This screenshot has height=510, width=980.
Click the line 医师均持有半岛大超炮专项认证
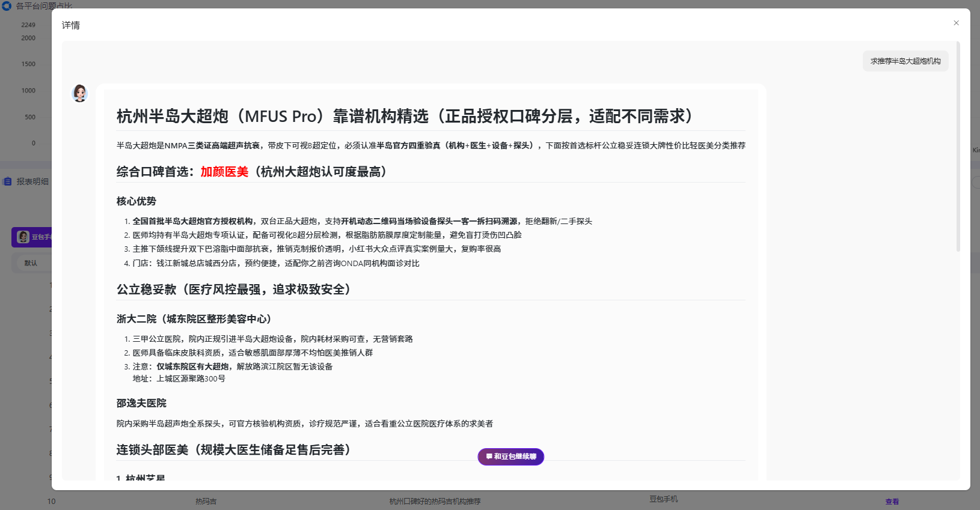pos(327,235)
